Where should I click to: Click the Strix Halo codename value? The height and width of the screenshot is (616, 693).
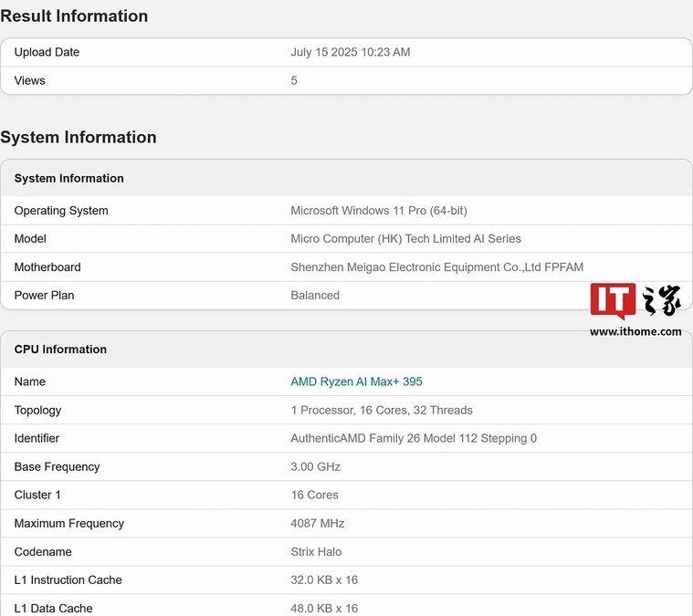pyautogui.click(x=316, y=551)
